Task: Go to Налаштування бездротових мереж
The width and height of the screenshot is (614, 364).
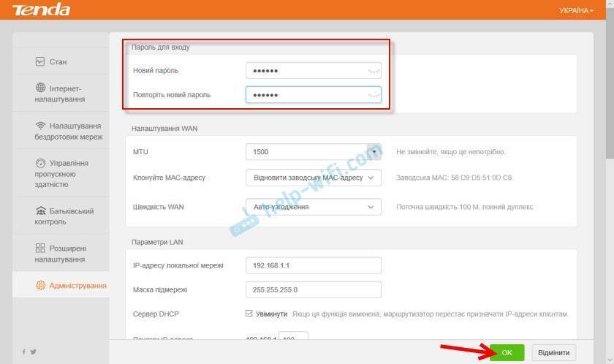Action: click(x=69, y=132)
